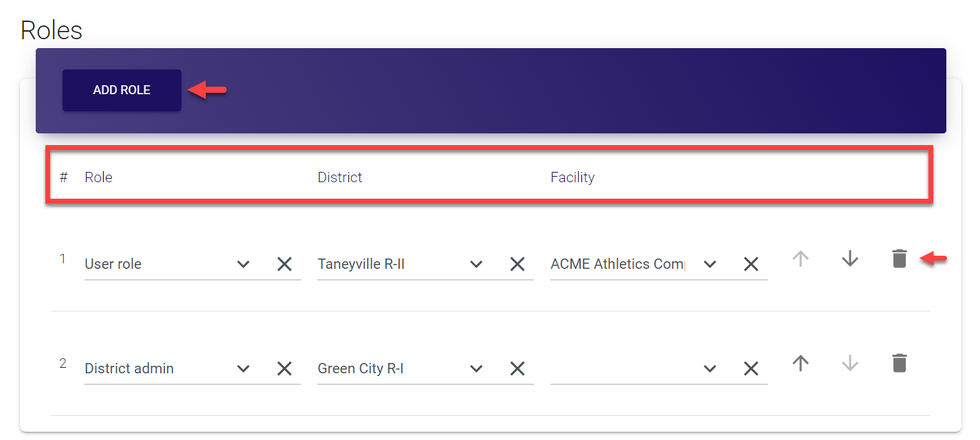The width and height of the screenshot is (980, 440).
Task: Clear the Green City R-I district
Action: 517,368
